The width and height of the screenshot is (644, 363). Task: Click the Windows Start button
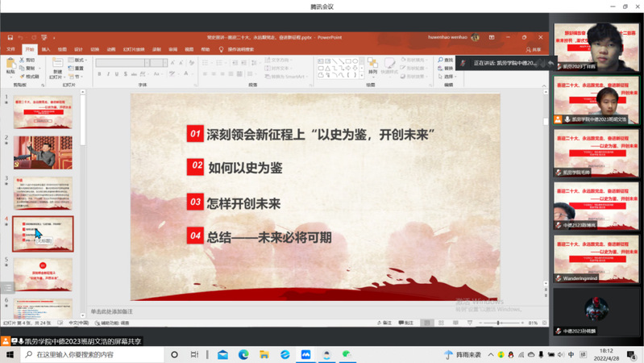click(10, 355)
